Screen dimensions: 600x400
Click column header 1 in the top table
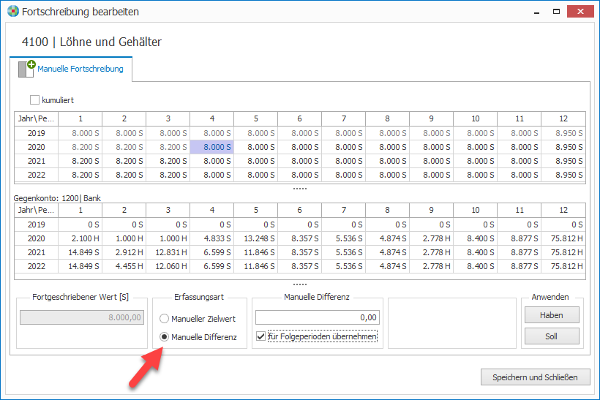[x=80, y=119]
